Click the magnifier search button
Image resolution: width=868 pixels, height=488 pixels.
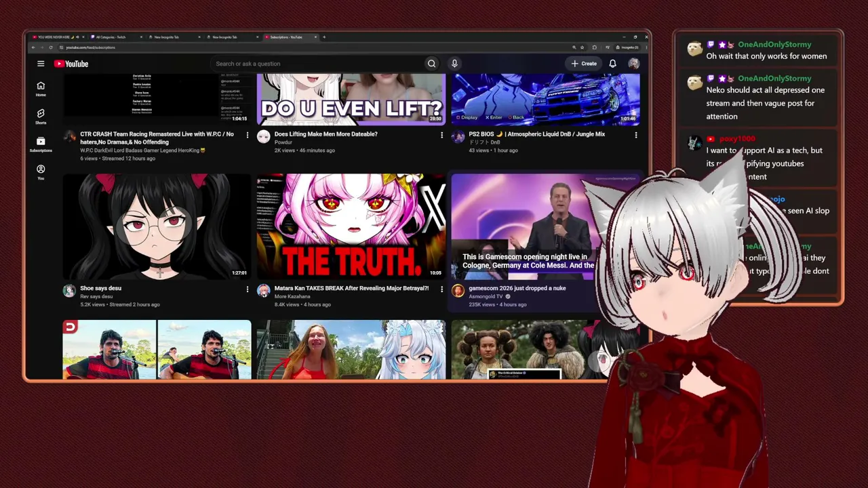coord(431,64)
